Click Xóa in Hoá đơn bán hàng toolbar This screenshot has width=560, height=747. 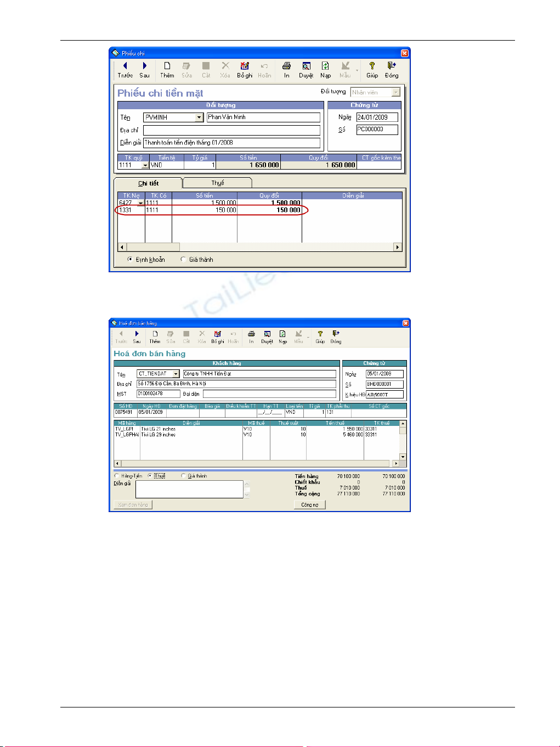click(202, 336)
